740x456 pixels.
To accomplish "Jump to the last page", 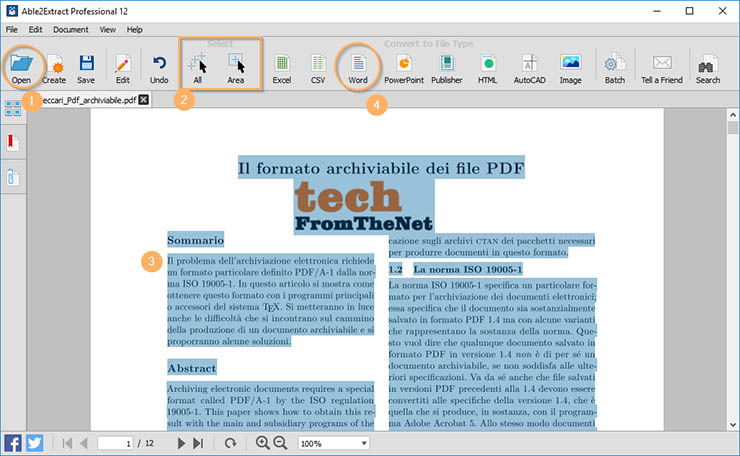I will tap(198, 443).
